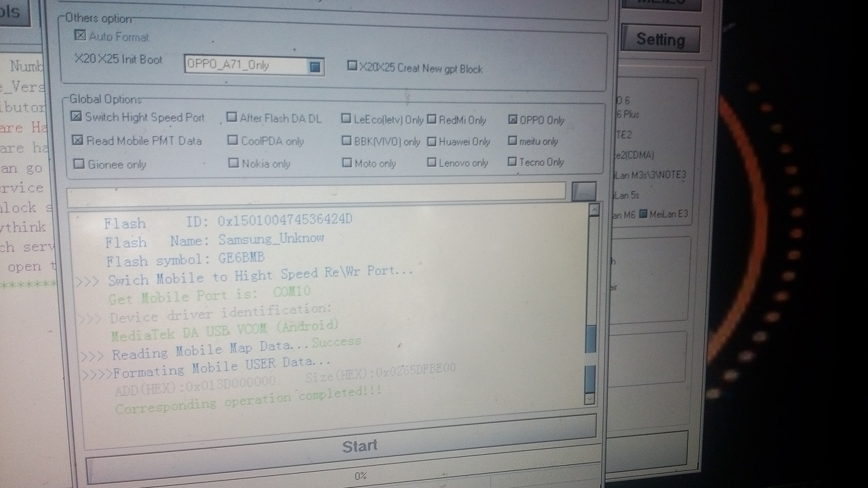Tick the Moto only checkbox
Image resolution: width=868 pixels, height=488 pixels.
(347, 163)
